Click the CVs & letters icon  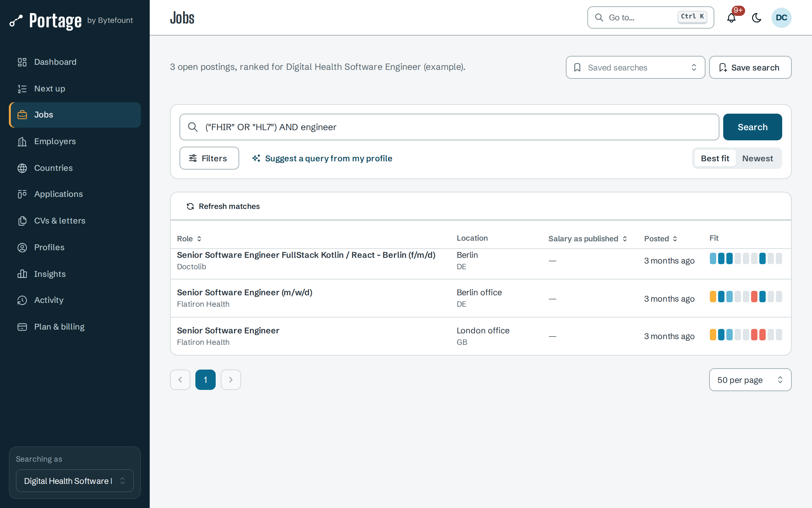[22, 221]
